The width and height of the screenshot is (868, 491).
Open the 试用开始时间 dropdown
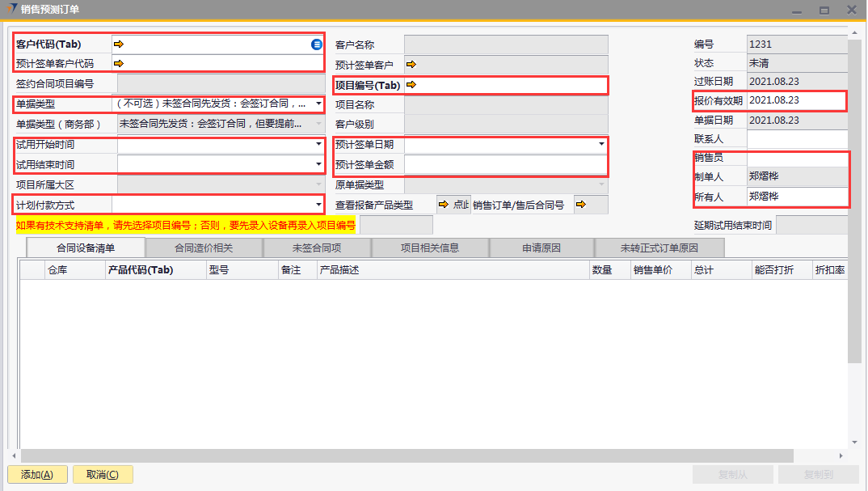318,145
